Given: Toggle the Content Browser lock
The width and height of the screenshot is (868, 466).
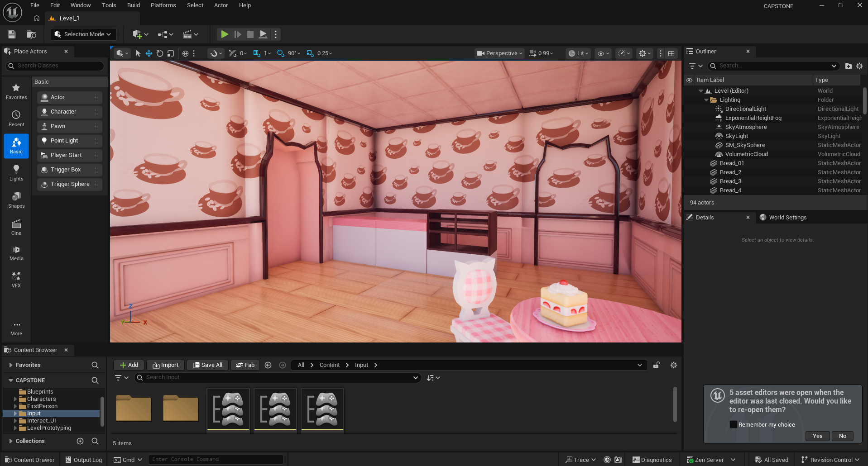Looking at the screenshot, I should click(657, 365).
